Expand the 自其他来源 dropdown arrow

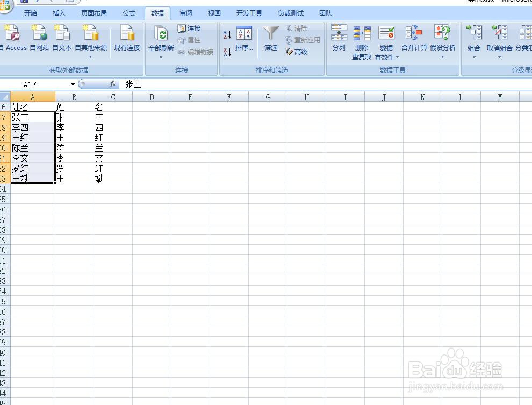click(x=91, y=56)
